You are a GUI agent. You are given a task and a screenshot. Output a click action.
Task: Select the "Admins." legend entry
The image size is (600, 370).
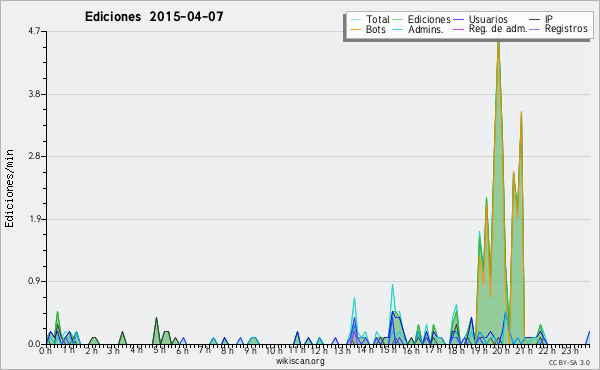pyautogui.click(x=418, y=29)
